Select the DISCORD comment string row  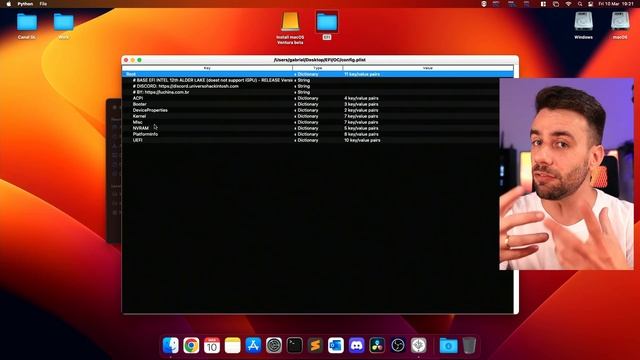[x=310, y=86]
